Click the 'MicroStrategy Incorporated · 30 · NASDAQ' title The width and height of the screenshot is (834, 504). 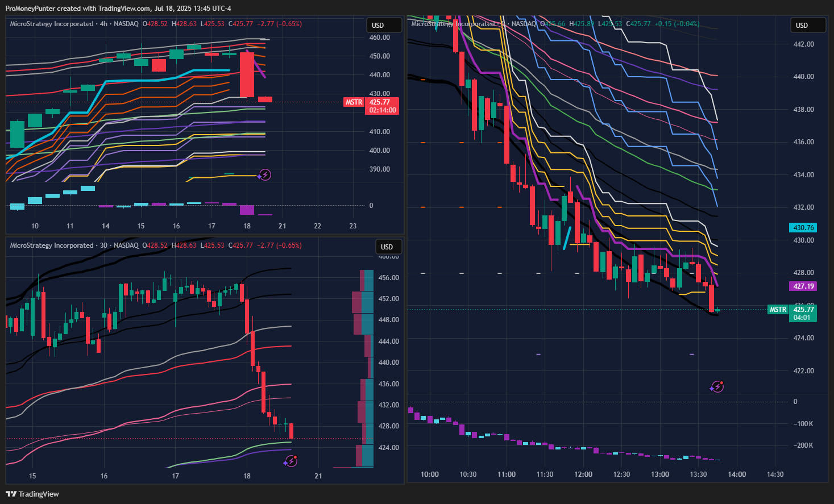[74, 245]
